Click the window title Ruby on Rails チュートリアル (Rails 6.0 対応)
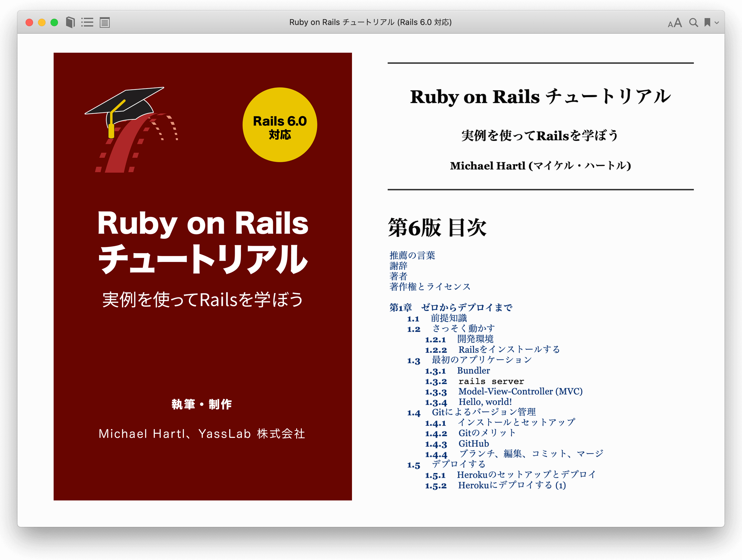Image resolution: width=742 pixels, height=560 pixels. (370, 22)
